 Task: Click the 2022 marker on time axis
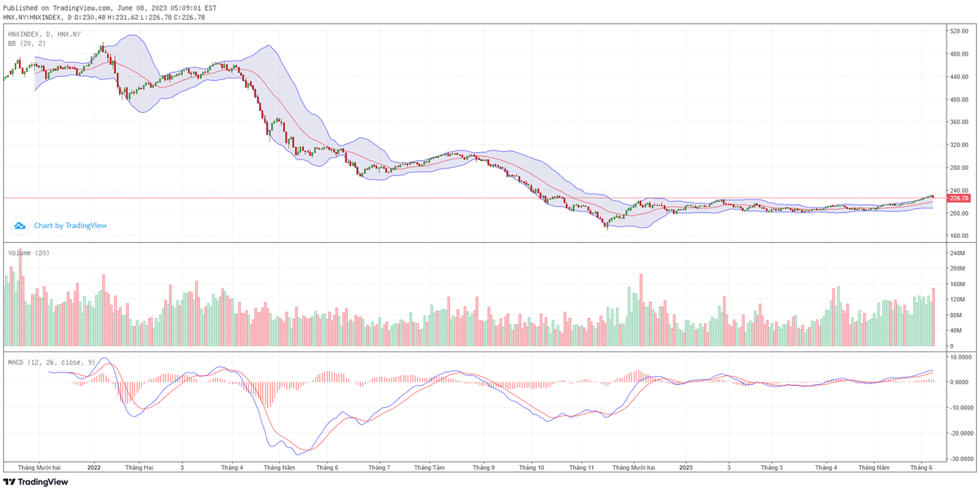point(93,467)
